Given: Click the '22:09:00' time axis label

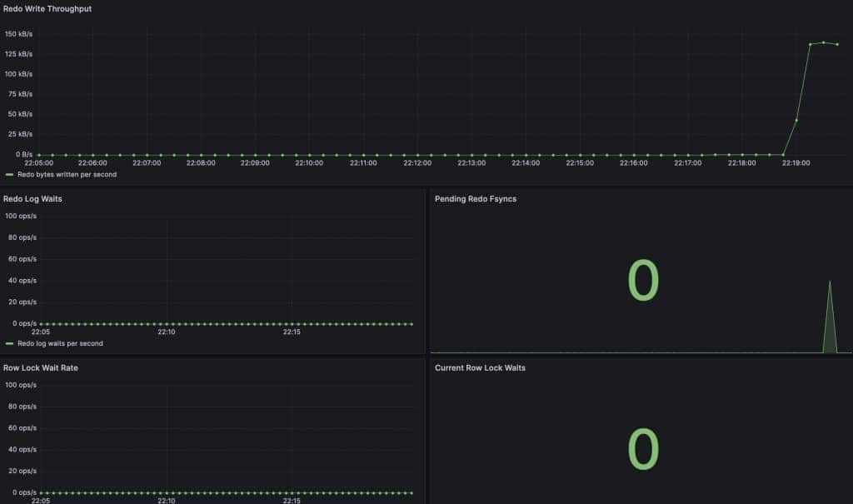Looking at the screenshot, I should pyautogui.click(x=255, y=162).
